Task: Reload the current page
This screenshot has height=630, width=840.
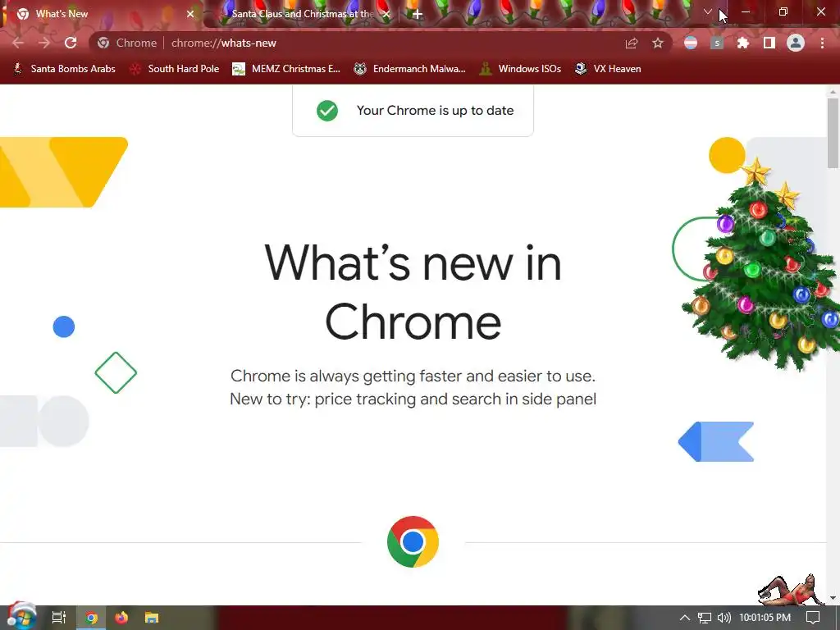Action: (x=71, y=43)
